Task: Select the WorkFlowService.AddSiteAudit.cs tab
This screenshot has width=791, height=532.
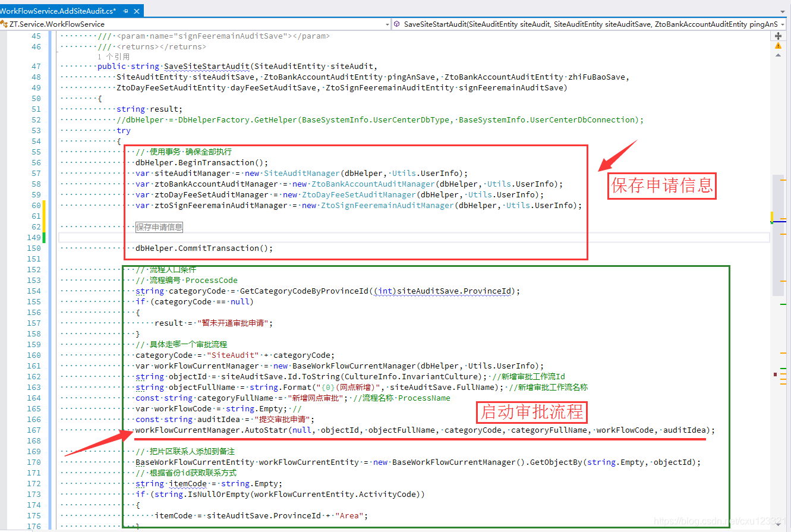Action: pos(58,10)
